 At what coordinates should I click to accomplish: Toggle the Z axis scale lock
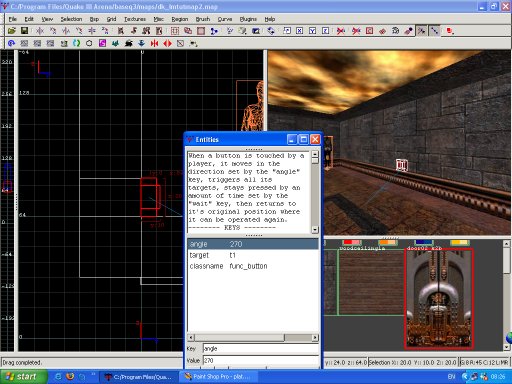click(325, 31)
